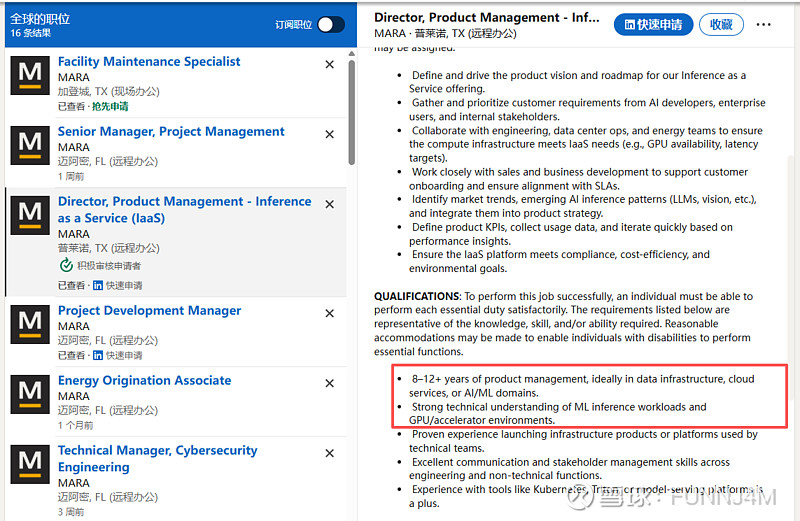Open the three-dot more options menu
The image size is (800, 521).
pos(763,24)
